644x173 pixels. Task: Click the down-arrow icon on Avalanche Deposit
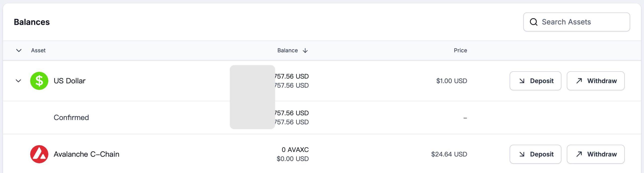pos(522,154)
